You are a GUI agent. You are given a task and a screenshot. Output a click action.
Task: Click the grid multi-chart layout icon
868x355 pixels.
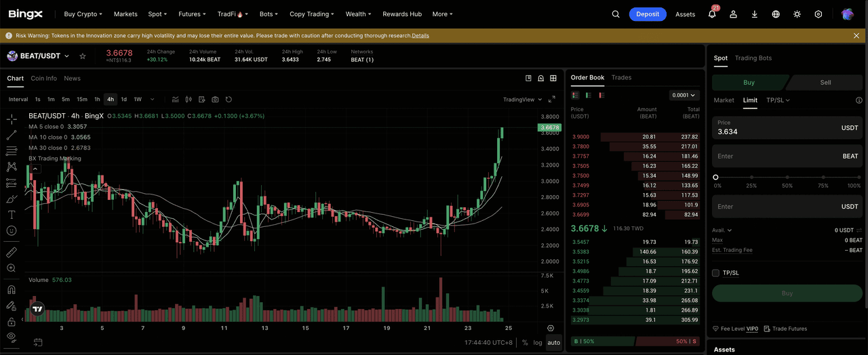click(553, 79)
